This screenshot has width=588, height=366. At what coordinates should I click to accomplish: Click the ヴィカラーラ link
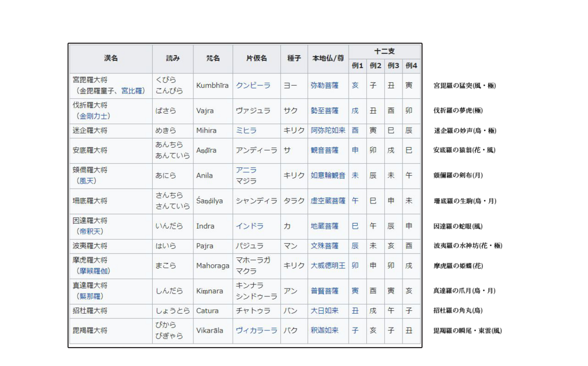[257, 330]
